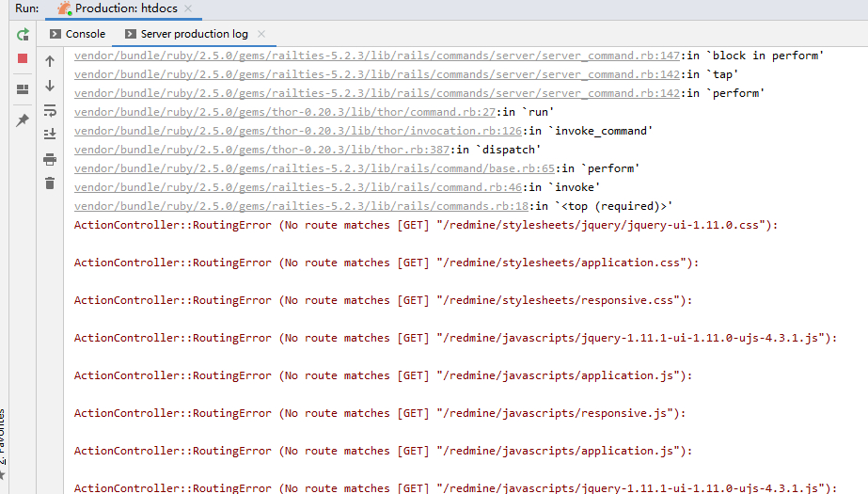Viewport: 868px width, 494px height.
Task: Open thor invocation.rb:126 link
Action: [x=298, y=131]
